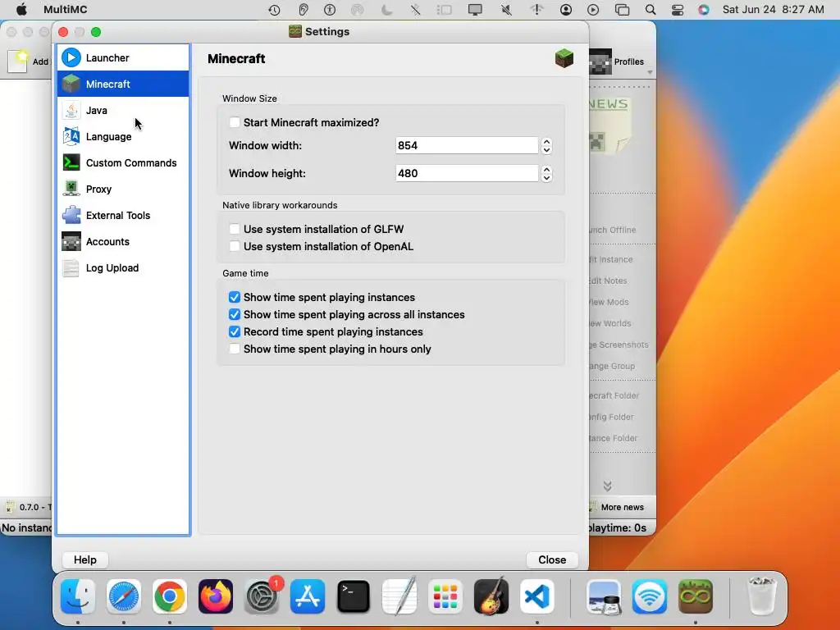Open Custom Commands terminal icon
Viewport: 840px width, 630px height.
point(71,162)
